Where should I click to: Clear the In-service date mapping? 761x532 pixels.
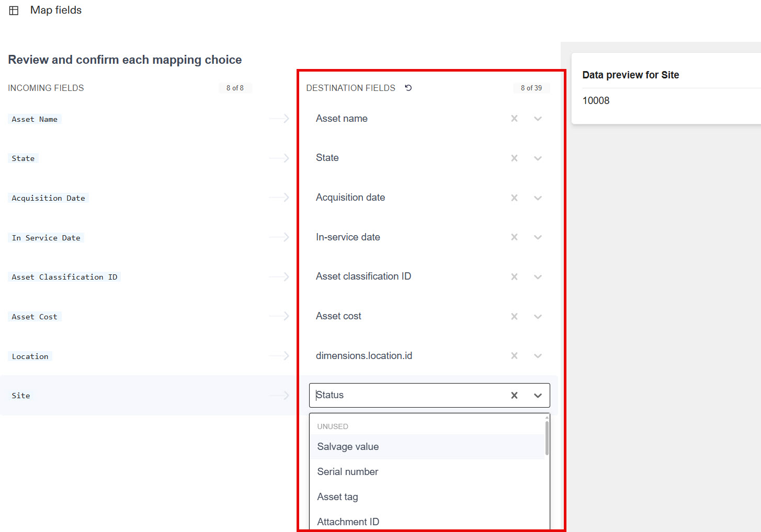tap(514, 237)
